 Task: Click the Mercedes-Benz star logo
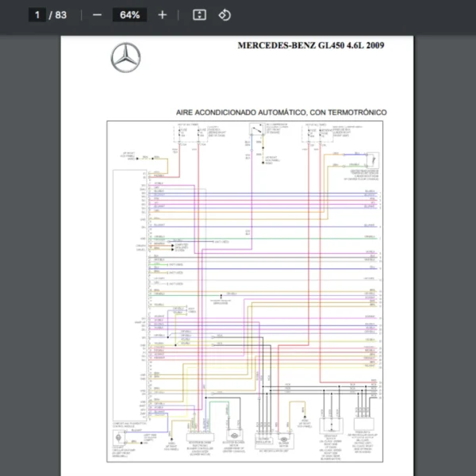125,58
